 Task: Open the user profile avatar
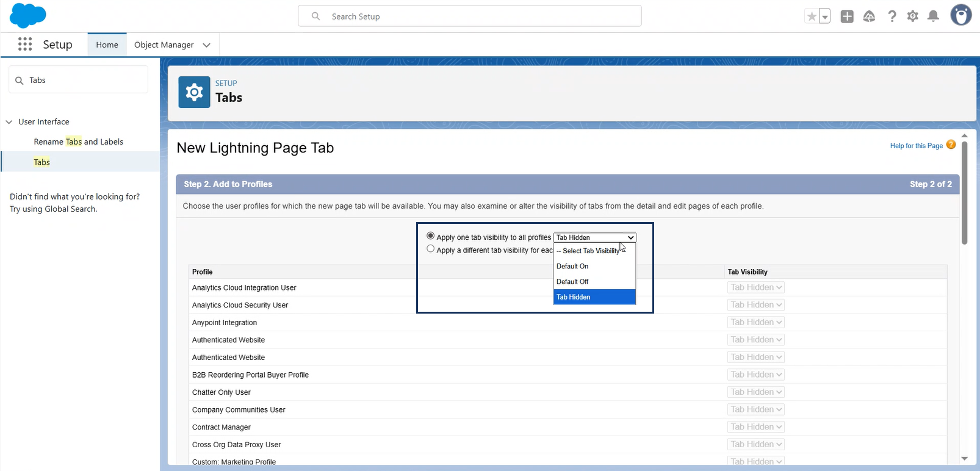click(x=960, y=16)
